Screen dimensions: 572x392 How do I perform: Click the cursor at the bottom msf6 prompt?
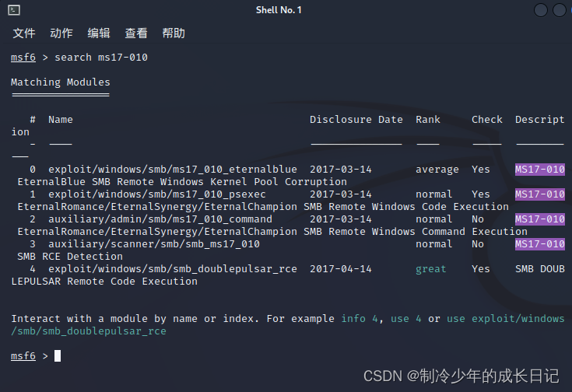click(58, 356)
